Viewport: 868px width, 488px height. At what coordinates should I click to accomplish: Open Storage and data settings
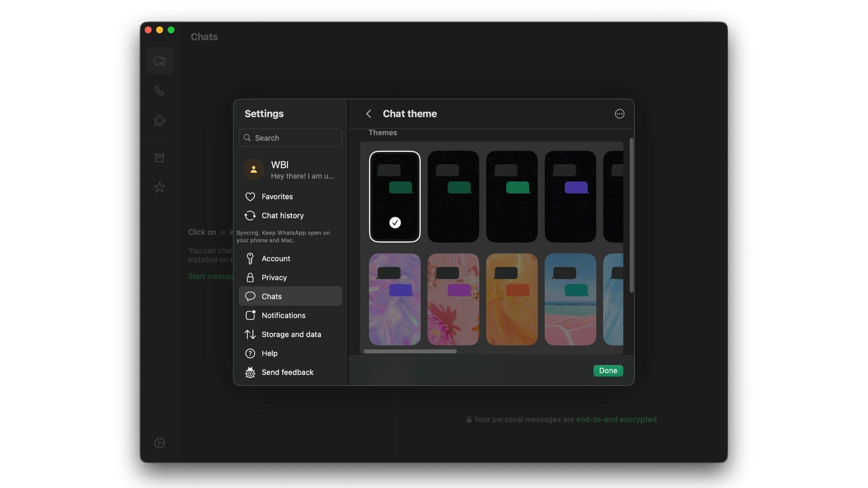click(291, 334)
